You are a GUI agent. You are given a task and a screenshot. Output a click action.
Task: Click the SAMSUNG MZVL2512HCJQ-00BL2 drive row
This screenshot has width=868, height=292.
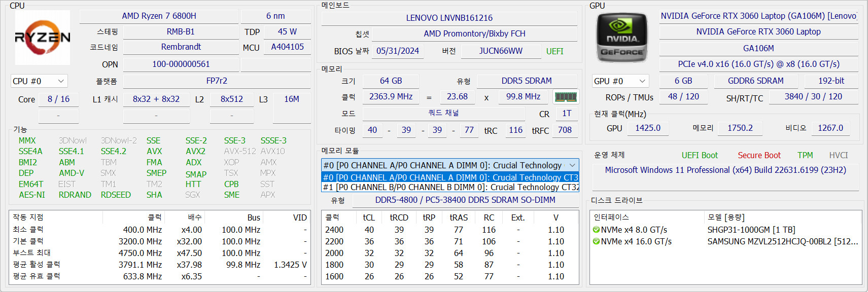[726, 241]
